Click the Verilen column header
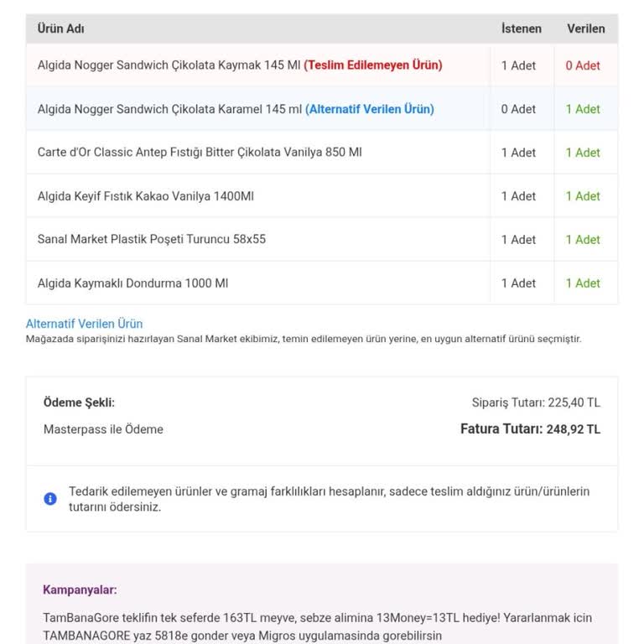Image resolution: width=644 pixels, height=644 pixels. 585,29
